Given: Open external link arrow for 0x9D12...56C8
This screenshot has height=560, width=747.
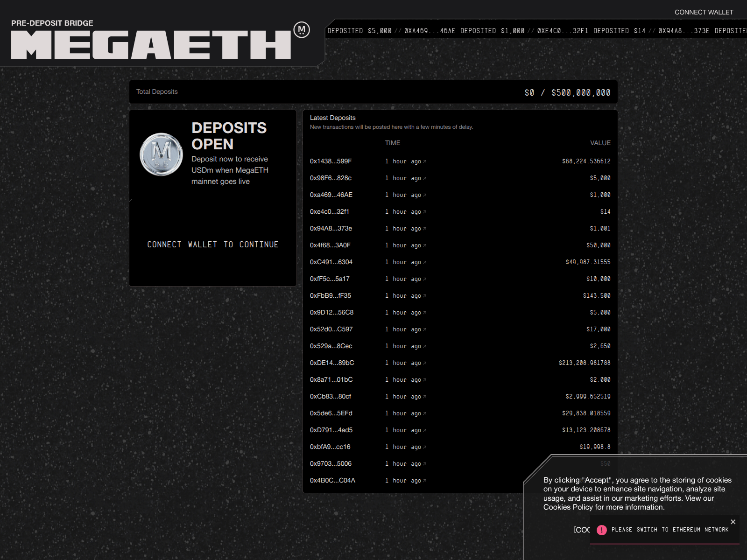Looking at the screenshot, I should (424, 313).
